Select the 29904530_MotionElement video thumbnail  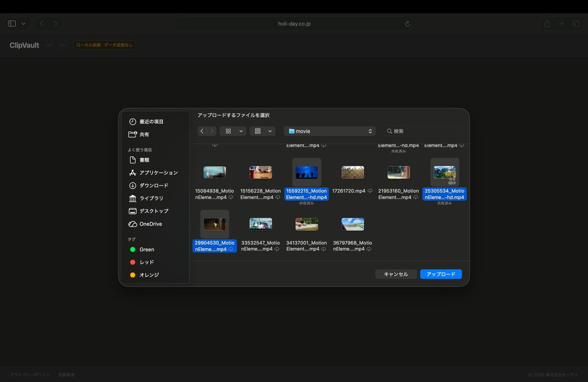[215, 224]
